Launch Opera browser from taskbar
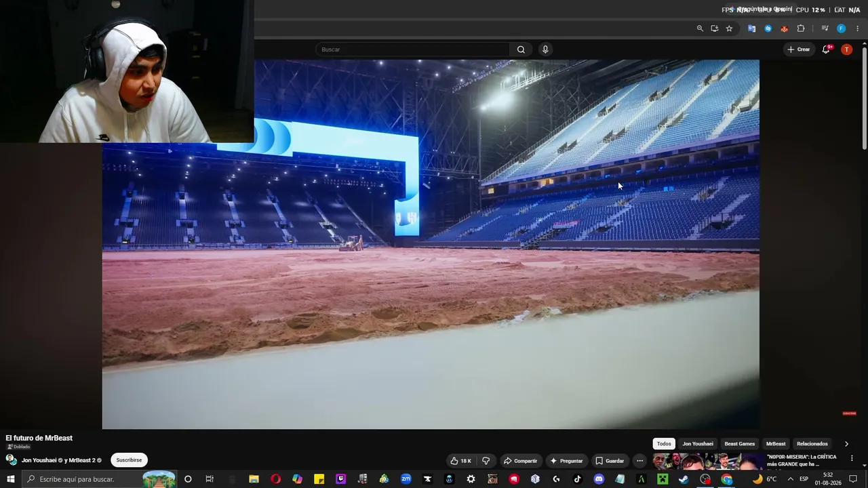 [275, 479]
